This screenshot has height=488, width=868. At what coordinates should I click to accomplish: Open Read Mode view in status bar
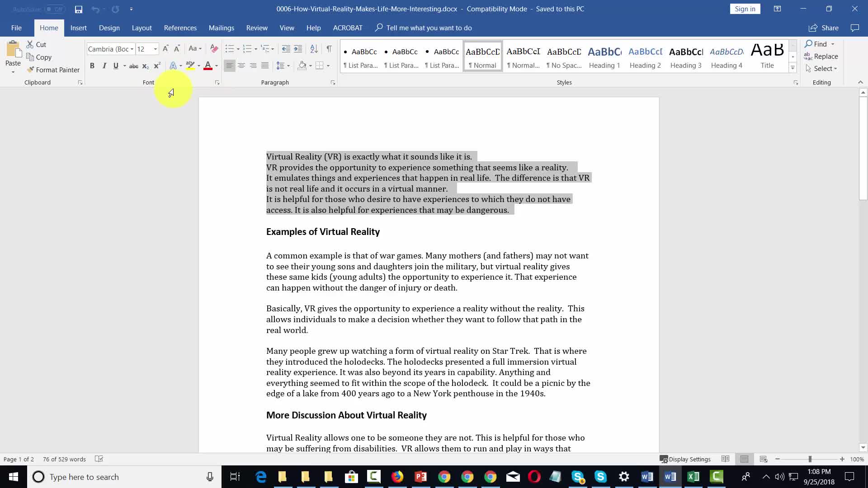[726, 459]
